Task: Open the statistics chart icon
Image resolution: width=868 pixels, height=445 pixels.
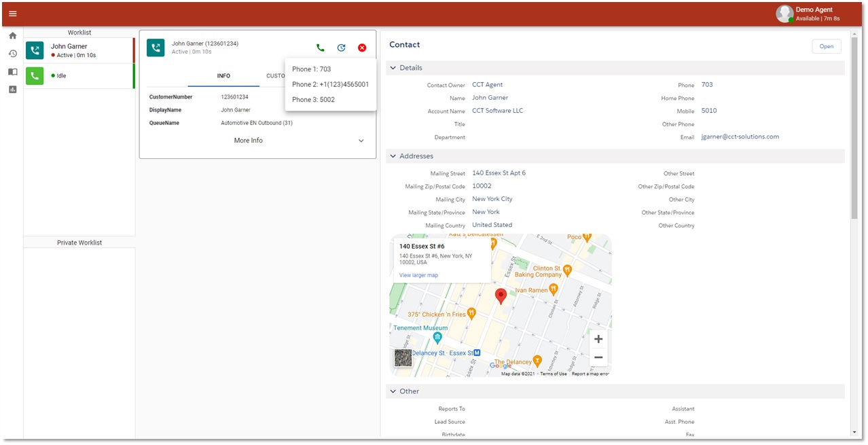Action: click(12, 89)
